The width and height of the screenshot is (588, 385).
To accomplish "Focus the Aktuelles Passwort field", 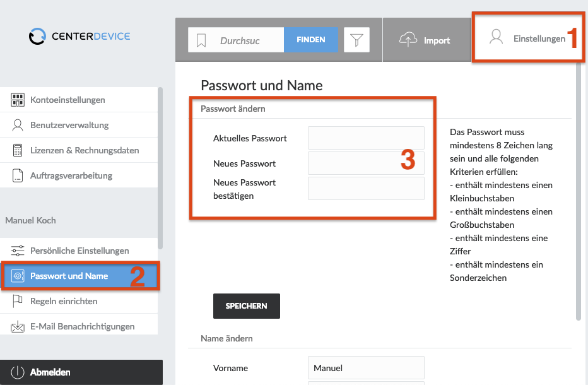I will pyautogui.click(x=366, y=138).
